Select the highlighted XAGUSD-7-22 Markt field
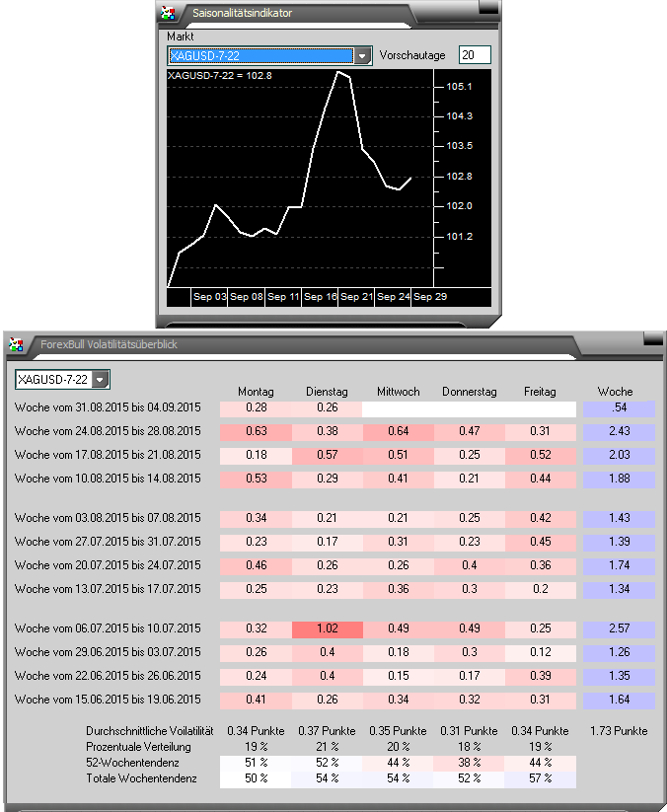This screenshot has width=667, height=812. (x=259, y=56)
